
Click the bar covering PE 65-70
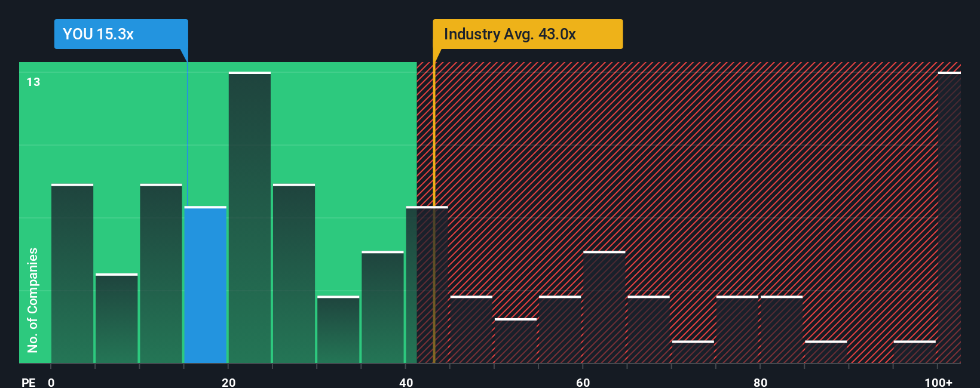[x=649, y=330]
